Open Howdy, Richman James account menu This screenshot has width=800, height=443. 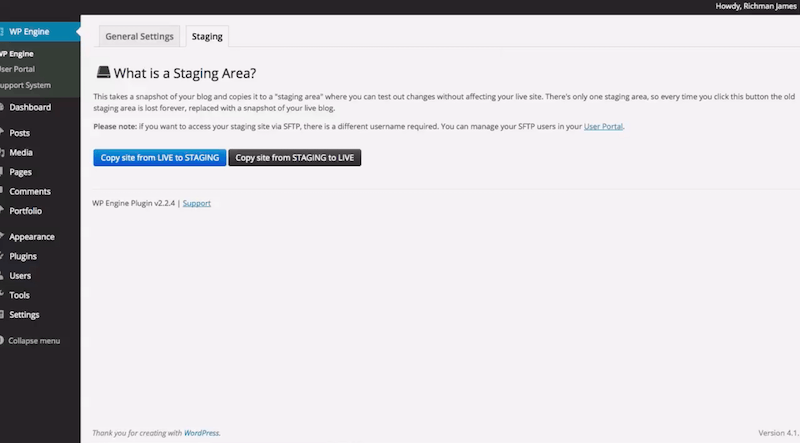tap(756, 6)
